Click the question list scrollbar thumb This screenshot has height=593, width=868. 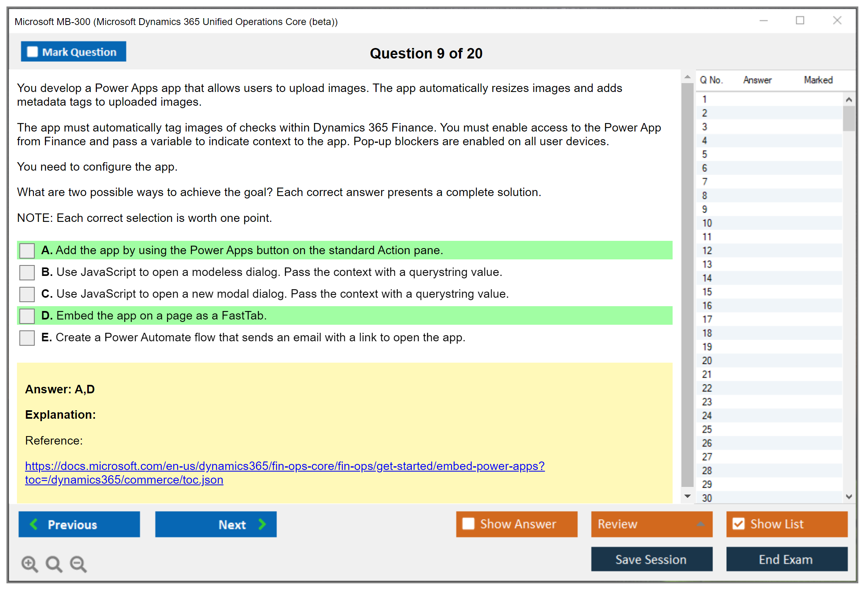(849, 118)
